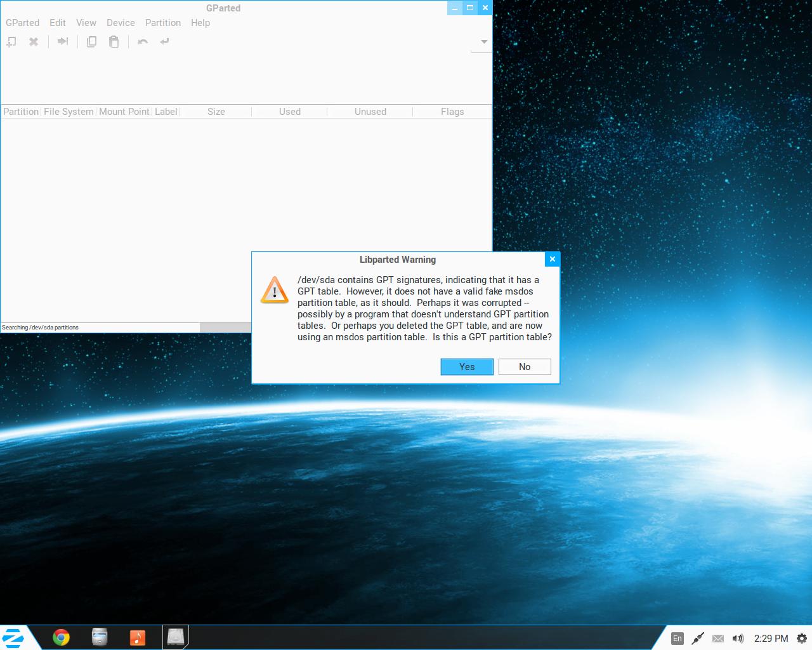This screenshot has height=650, width=812.
Task: Click the Flags column header
Action: coord(452,112)
